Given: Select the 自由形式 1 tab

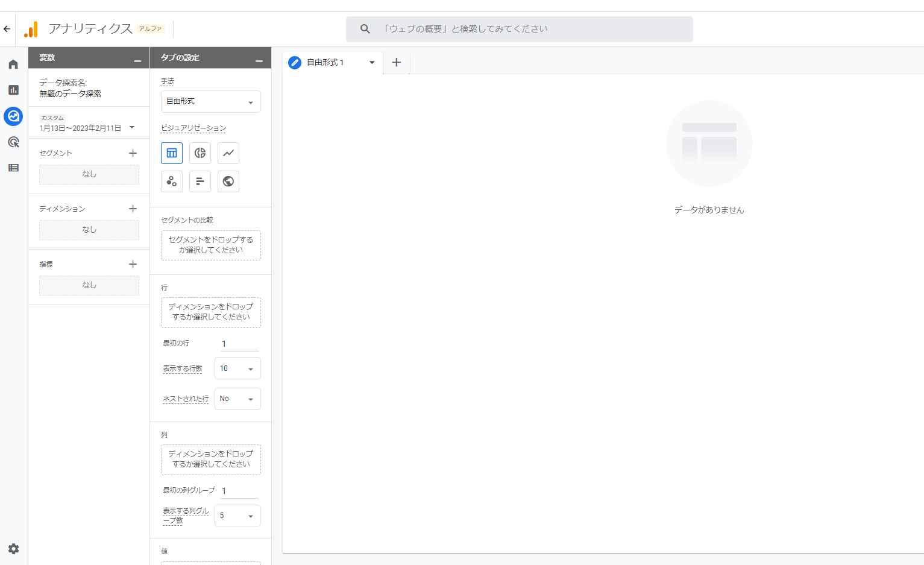Looking at the screenshot, I should (x=325, y=63).
